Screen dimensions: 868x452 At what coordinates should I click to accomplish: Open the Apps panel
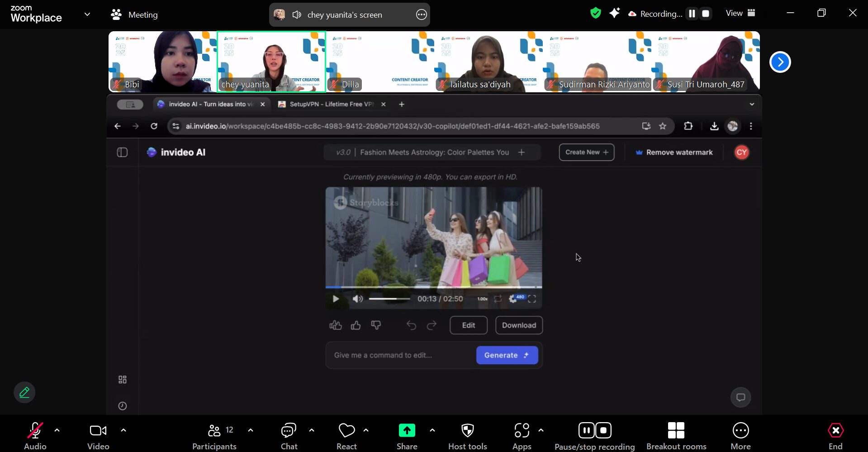pos(522,436)
